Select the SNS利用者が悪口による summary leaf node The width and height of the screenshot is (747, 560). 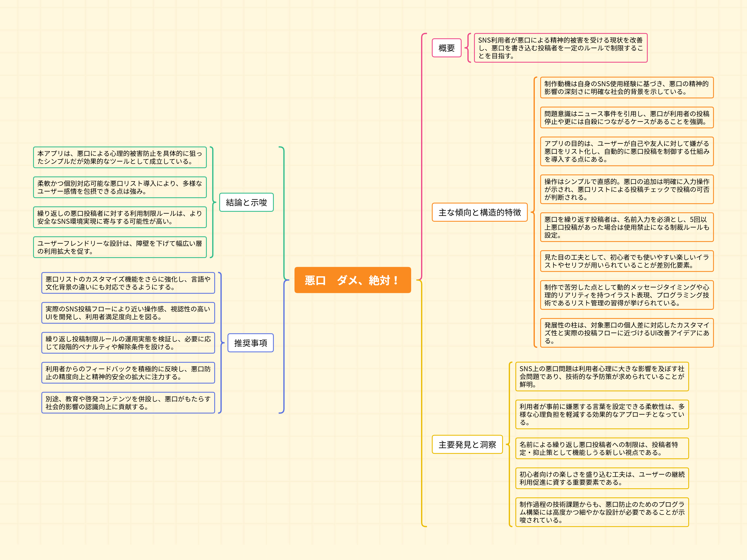tap(560, 48)
